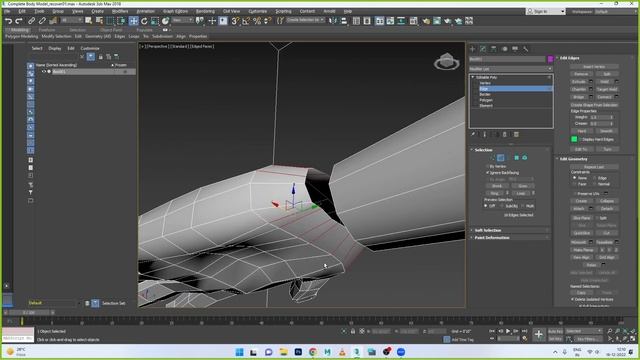Switch to the Freeform ribbon tab
The height and width of the screenshot is (360, 640).
coord(47,30)
